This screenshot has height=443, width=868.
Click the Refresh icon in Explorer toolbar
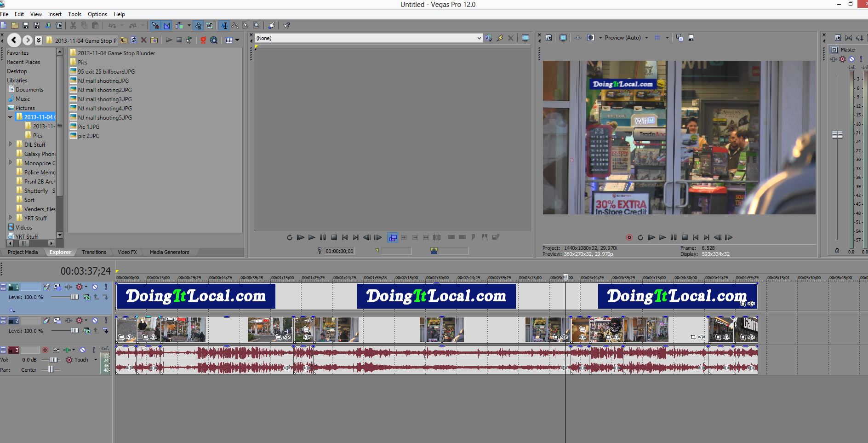point(134,40)
